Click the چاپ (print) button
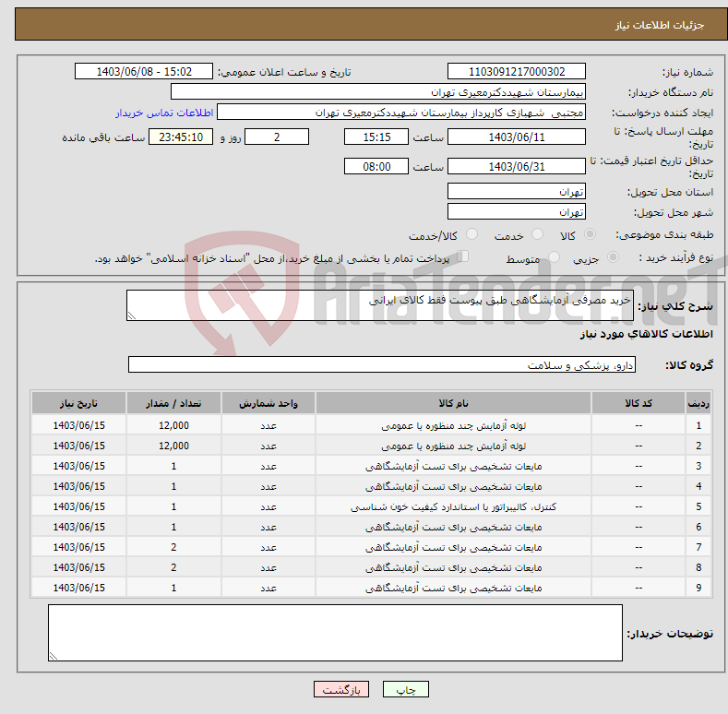The height and width of the screenshot is (714, 728). [x=405, y=689]
